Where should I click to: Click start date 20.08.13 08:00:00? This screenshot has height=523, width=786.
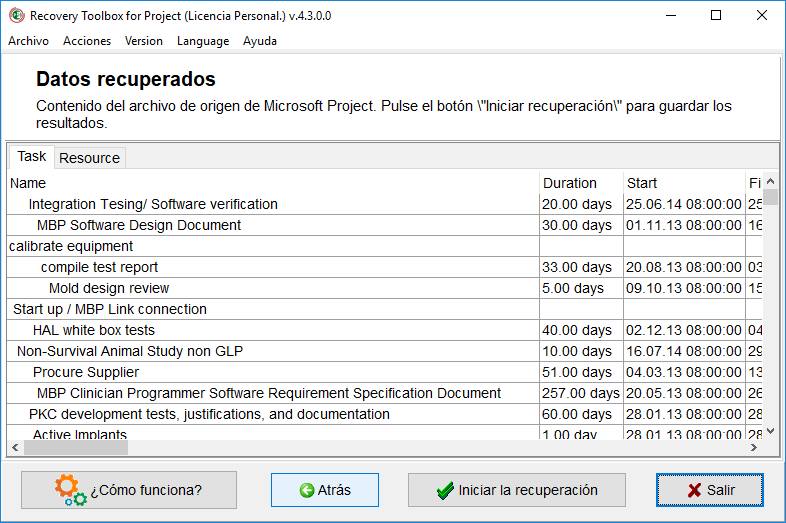[x=684, y=267]
